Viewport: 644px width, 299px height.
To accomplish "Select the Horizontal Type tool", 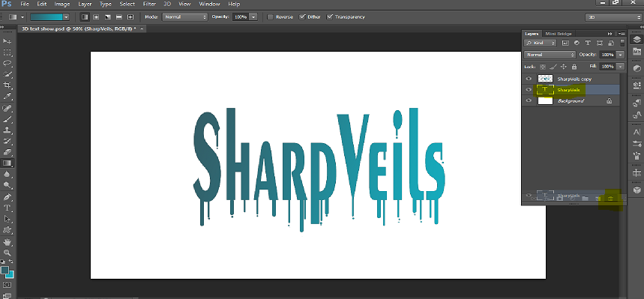I will point(7,208).
